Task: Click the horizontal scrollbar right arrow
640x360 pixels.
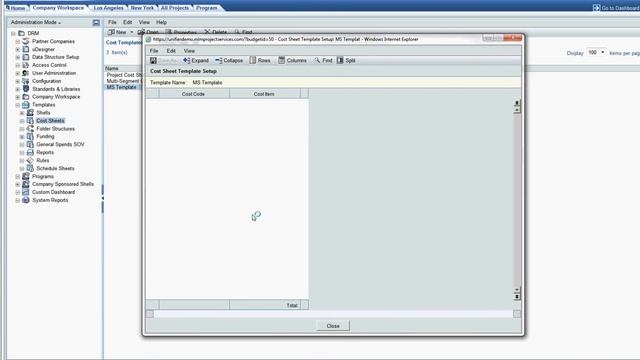Action: click(x=517, y=314)
